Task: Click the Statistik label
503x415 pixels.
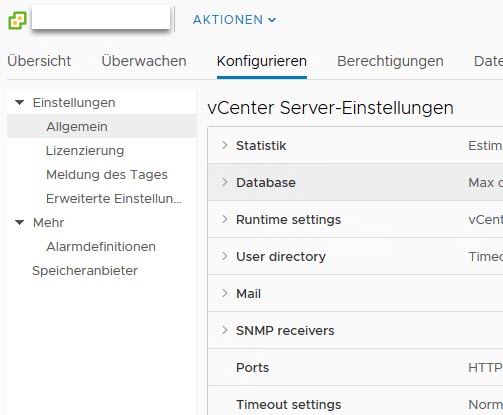Action: point(261,146)
